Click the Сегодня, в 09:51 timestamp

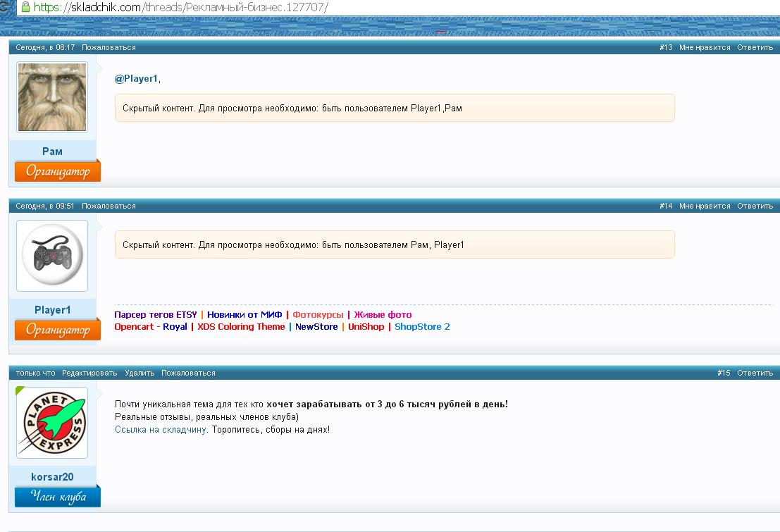pos(45,206)
